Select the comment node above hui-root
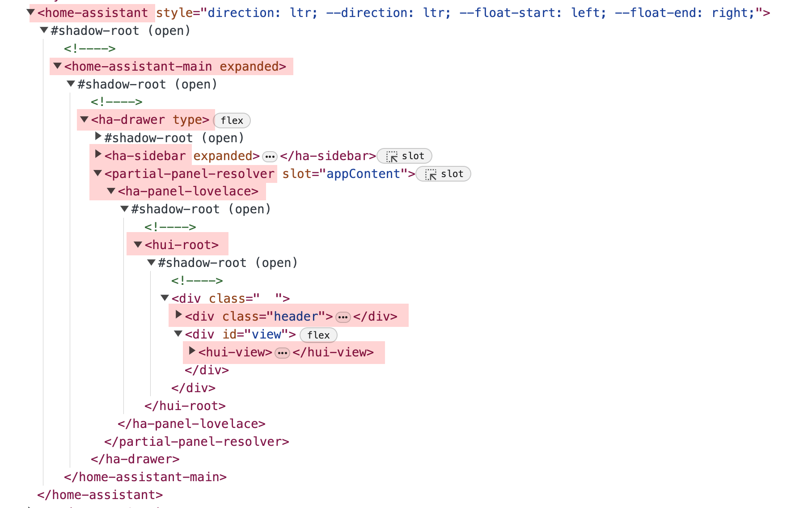 point(170,227)
